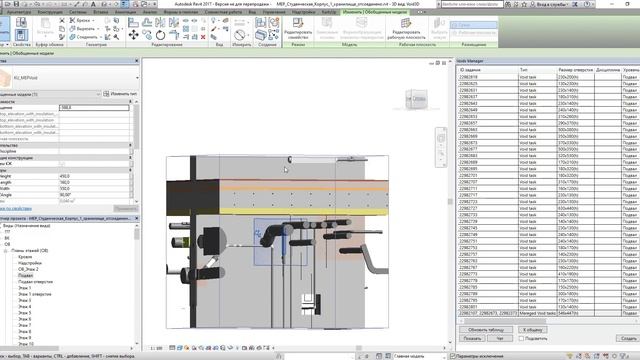Image resolution: width=640 pixels, height=360 pixels.
Task: Click the Project Browser vertical scrollbar
Action: (x=136, y=234)
